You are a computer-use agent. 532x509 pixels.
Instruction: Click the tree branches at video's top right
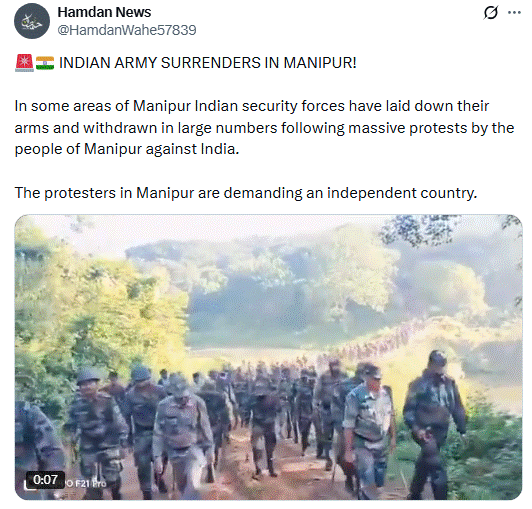coord(441,231)
